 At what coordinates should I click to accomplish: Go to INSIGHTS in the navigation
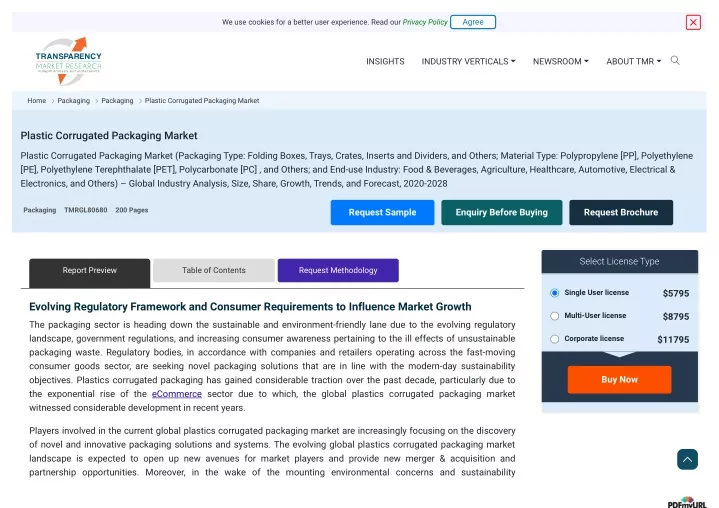coord(385,61)
